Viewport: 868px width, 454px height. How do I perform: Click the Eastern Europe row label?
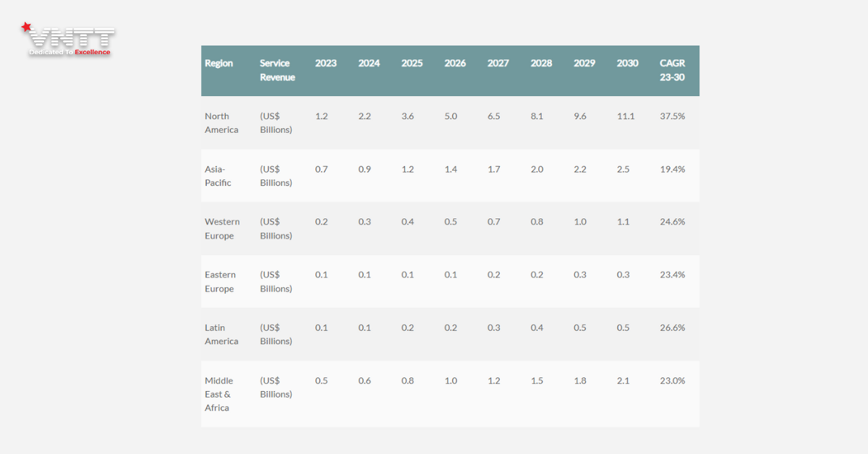[x=220, y=281]
